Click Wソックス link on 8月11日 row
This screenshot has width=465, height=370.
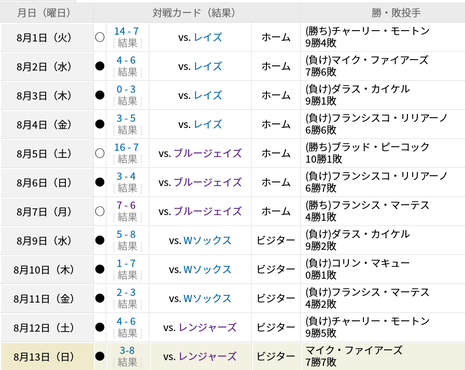(x=207, y=298)
